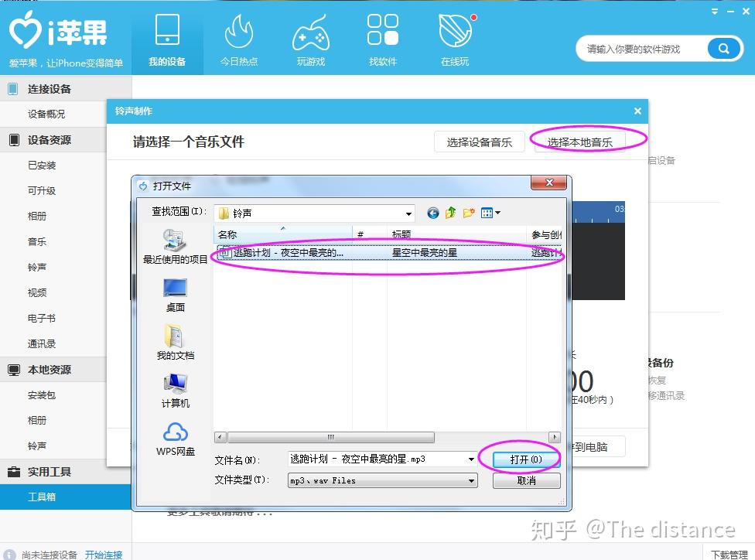Switch to 今日热点 tab
This screenshot has width=755, height=560.
tap(239, 39)
